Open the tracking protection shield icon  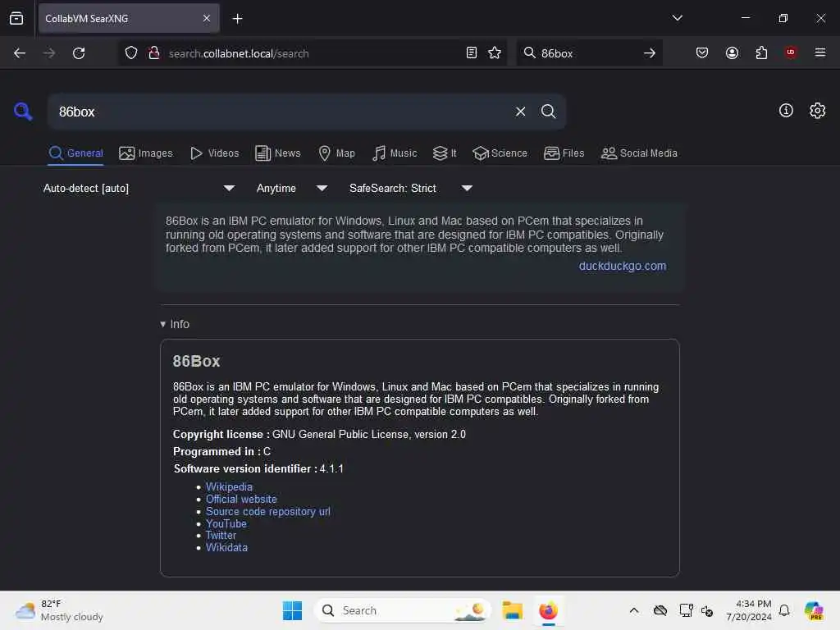click(x=131, y=53)
